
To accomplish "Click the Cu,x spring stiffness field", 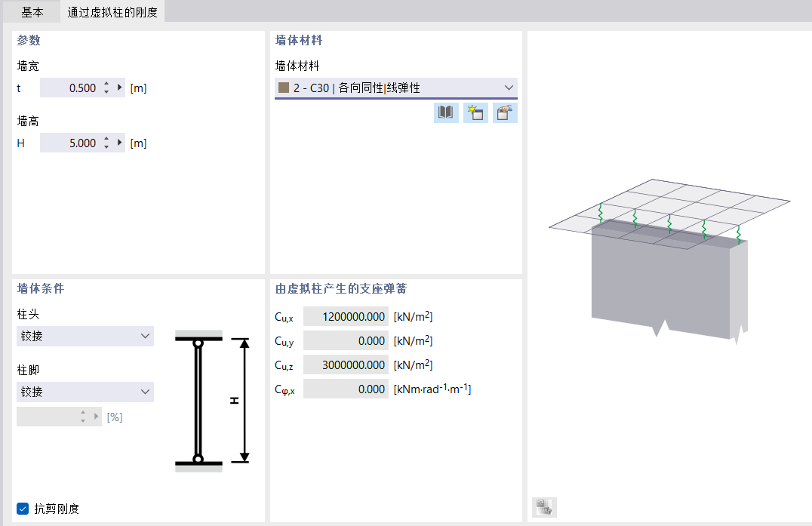I will 346,316.
